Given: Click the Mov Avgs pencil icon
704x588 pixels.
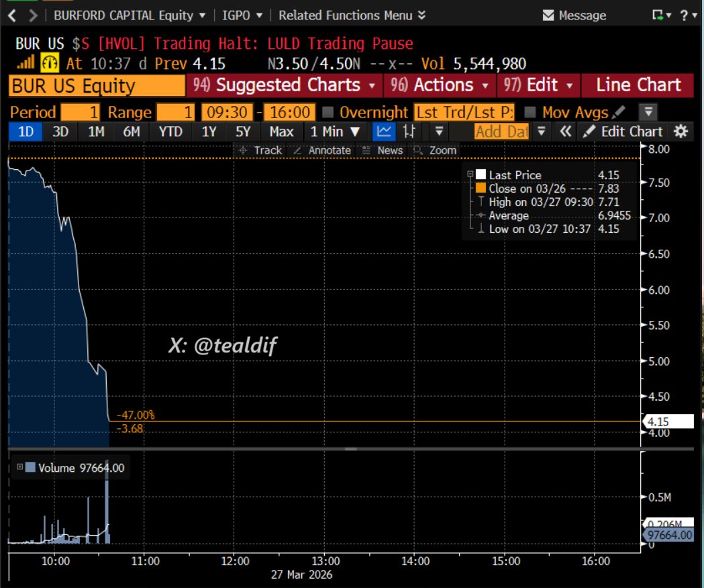Looking at the screenshot, I should [x=619, y=112].
